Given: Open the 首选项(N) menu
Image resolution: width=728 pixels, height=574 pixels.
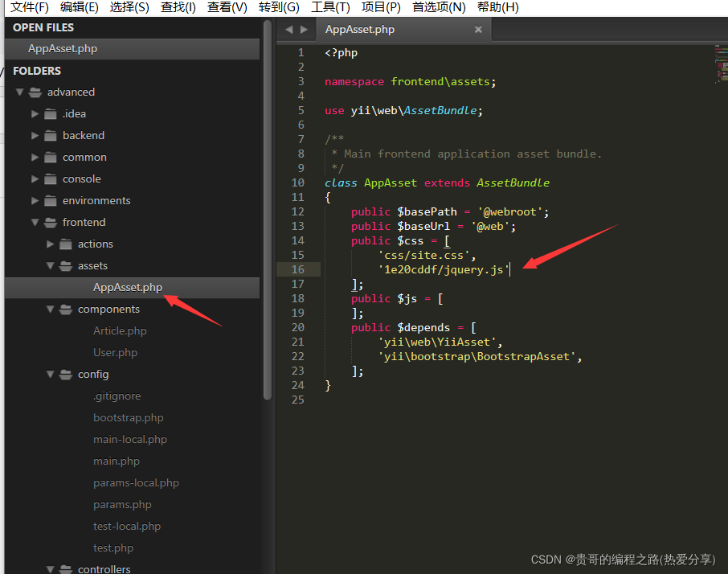Looking at the screenshot, I should click(x=440, y=7).
